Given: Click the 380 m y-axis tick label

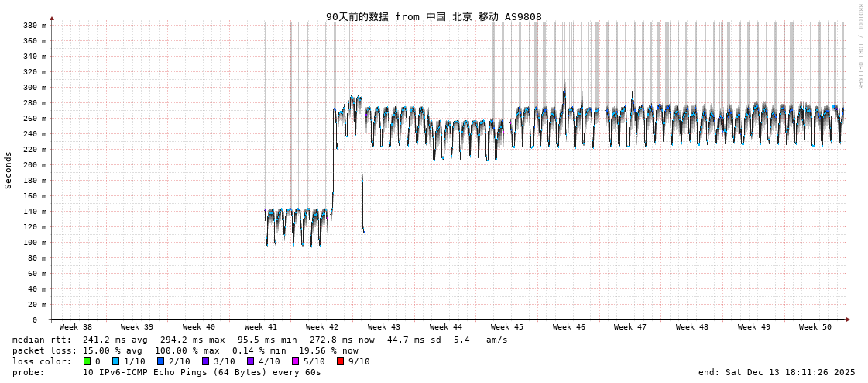Looking at the screenshot, I should (x=35, y=26).
